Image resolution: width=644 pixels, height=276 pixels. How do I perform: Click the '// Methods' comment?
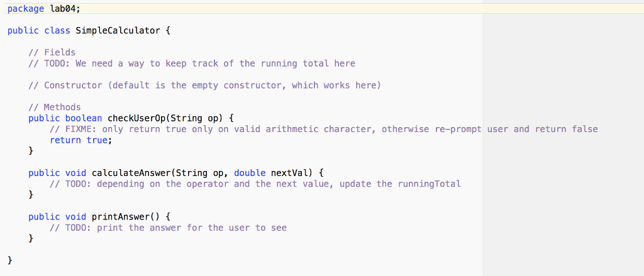coord(55,108)
